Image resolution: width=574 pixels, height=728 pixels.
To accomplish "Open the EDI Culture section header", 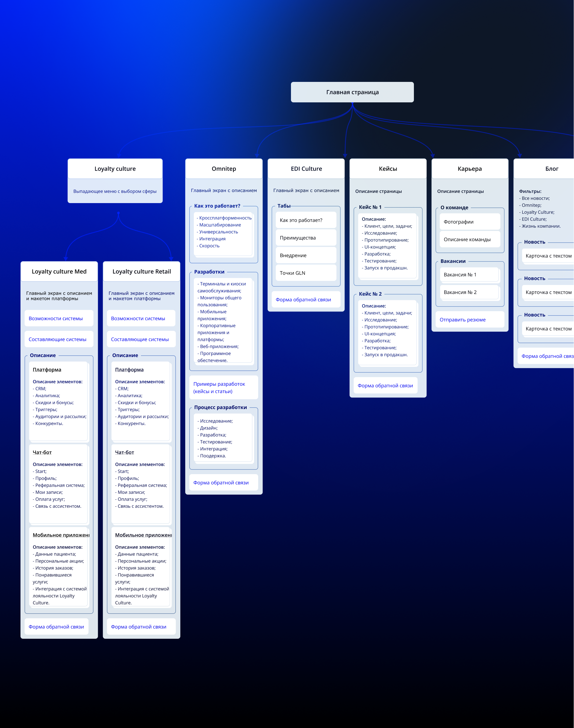I will [x=306, y=169].
